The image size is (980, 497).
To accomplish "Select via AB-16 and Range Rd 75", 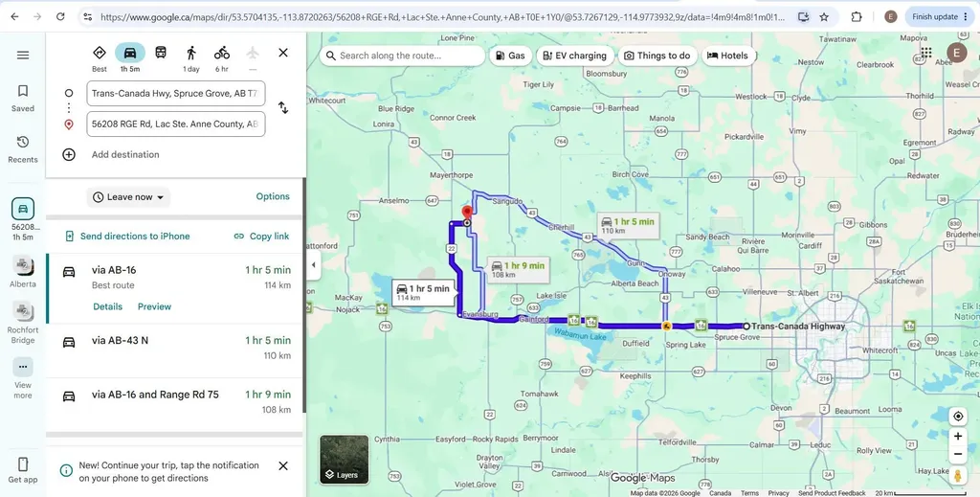I will (x=174, y=404).
